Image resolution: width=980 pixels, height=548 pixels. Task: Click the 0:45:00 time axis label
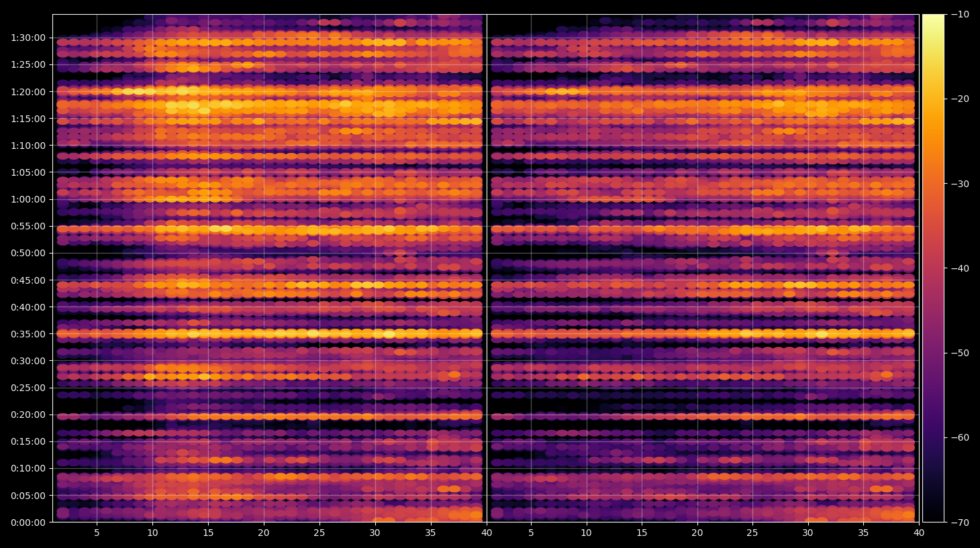(x=28, y=280)
